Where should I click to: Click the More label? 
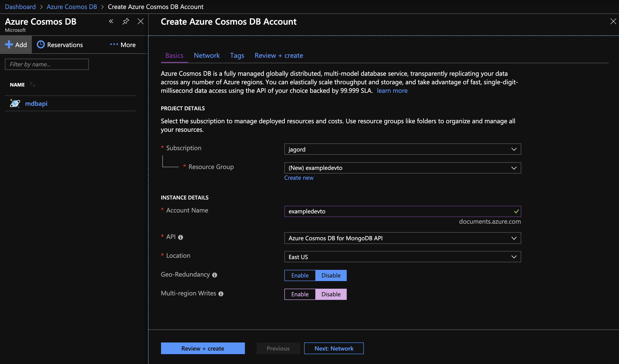click(x=128, y=45)
